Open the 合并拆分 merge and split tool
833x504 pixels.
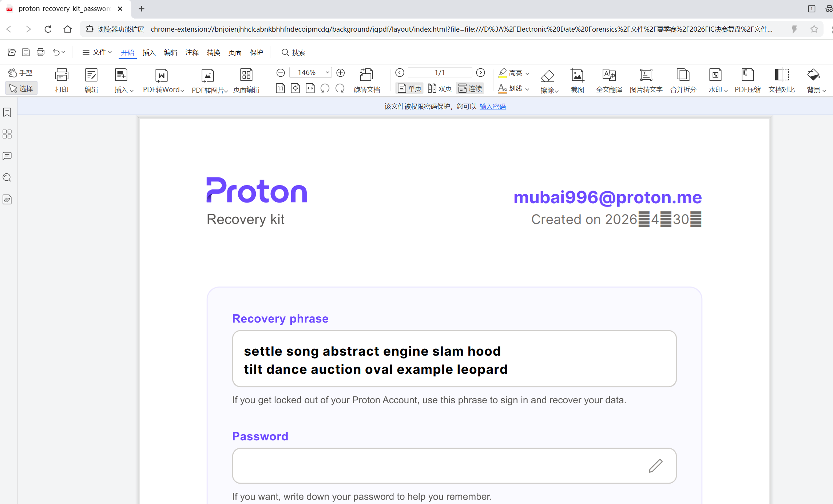tap(683, 81)
